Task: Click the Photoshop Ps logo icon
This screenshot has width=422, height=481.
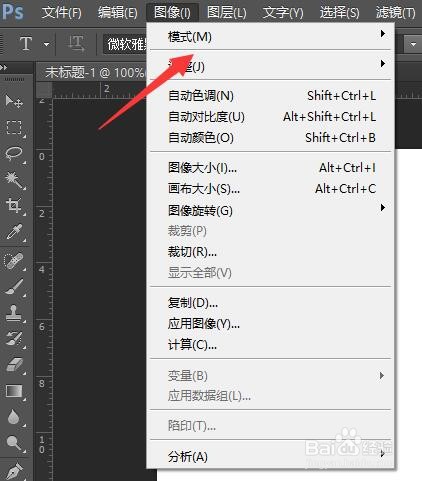Action: (x=13, y=12)
